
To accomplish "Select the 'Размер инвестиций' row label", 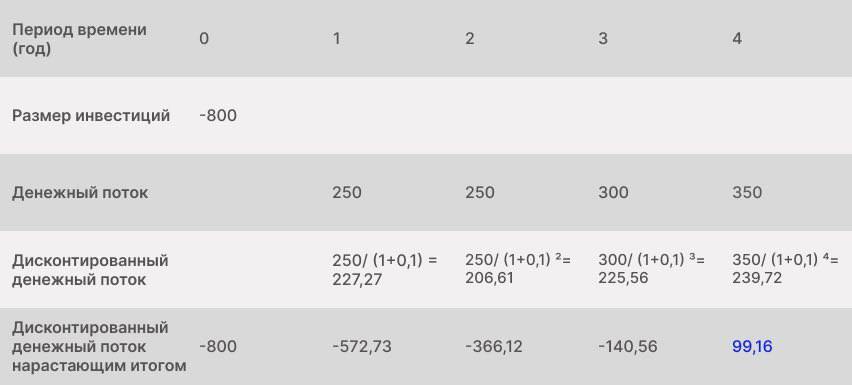I will [91, 116].
